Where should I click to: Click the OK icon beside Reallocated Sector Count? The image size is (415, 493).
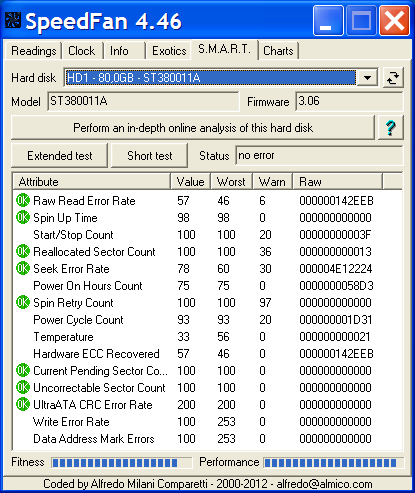click(x=23, y=252)
